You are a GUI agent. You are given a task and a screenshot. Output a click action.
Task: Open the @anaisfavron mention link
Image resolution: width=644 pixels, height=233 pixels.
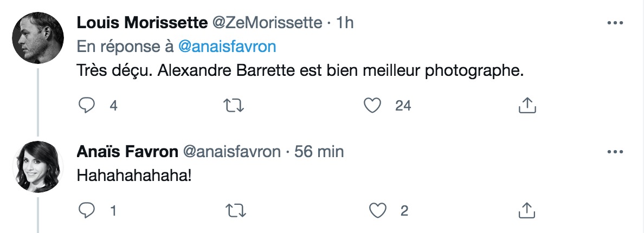click(227, 47)
